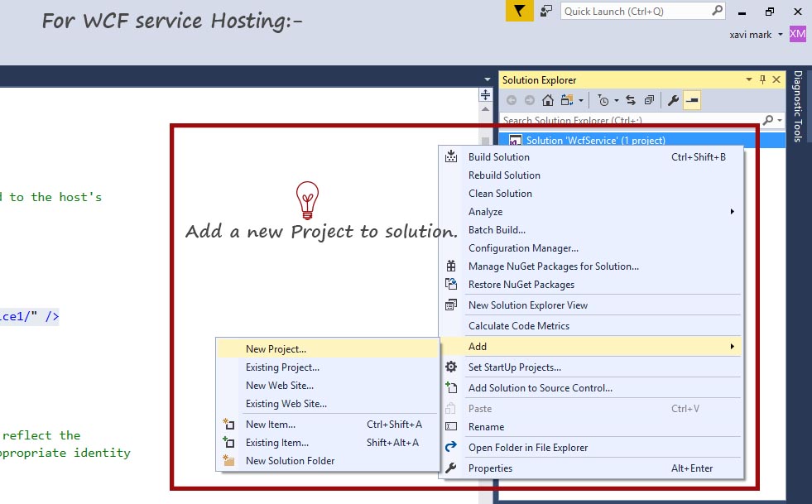This screenshot has height=504, width=812.
Task: Click the Properties wrench toolbar icon
Action: tap(673, 100)
